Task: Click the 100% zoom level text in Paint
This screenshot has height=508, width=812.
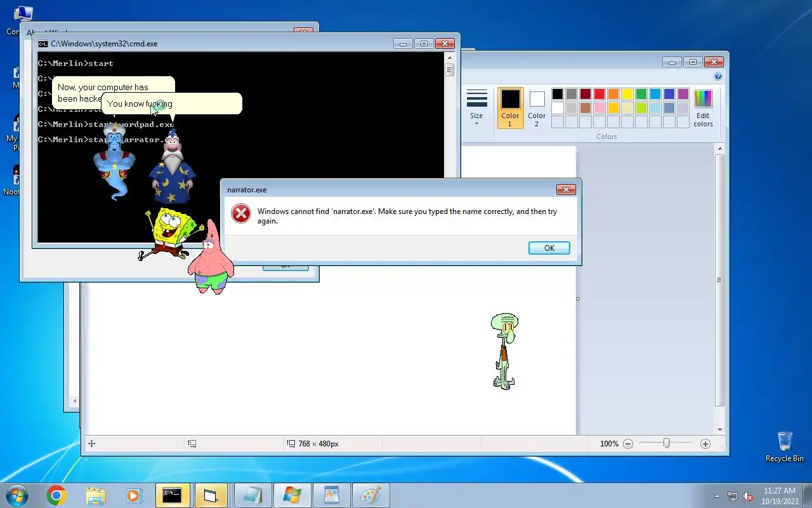Action: coord(609,444)
